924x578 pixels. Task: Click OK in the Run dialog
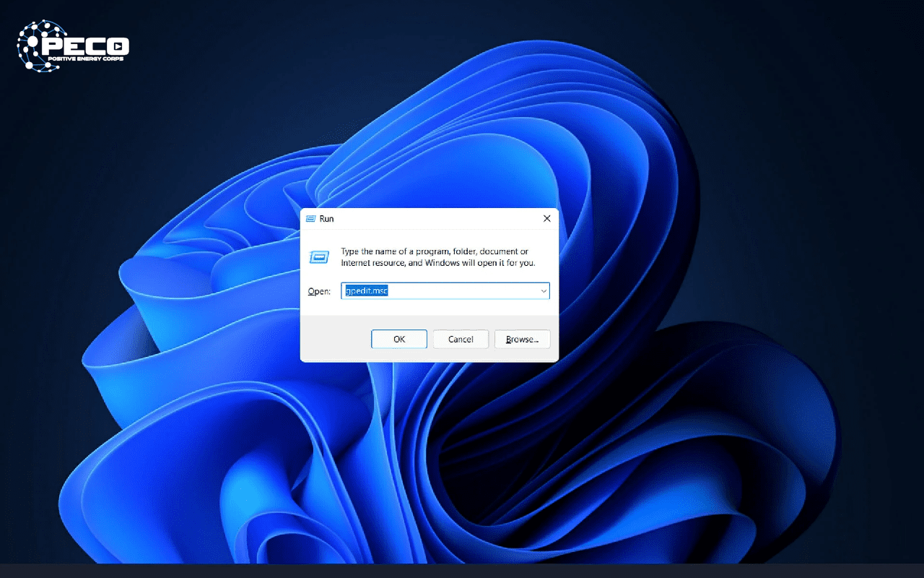[399, 339]
